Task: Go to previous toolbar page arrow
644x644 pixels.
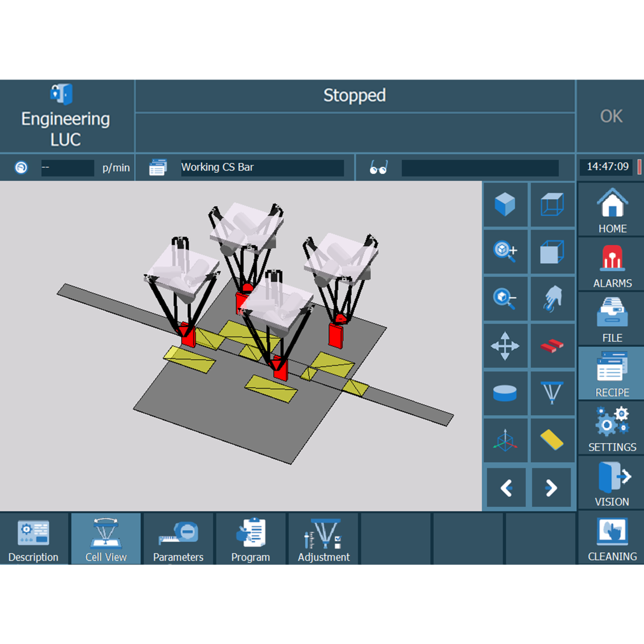Action: [x=506, y=488]
